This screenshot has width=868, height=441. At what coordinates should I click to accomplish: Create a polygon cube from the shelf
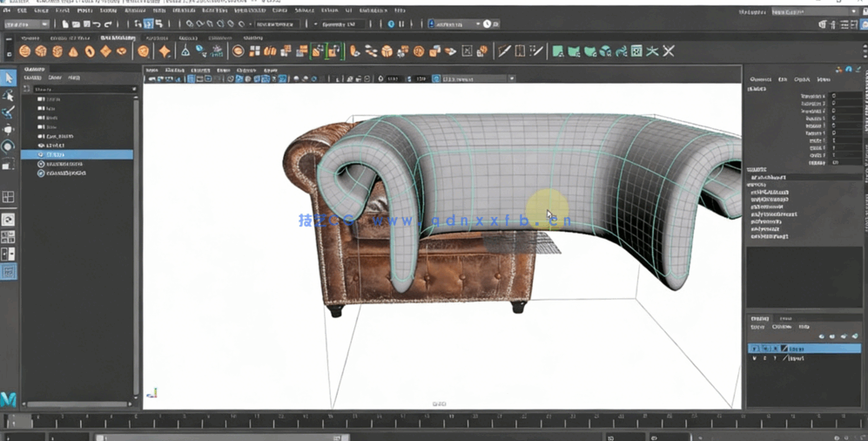click(41, 51)
